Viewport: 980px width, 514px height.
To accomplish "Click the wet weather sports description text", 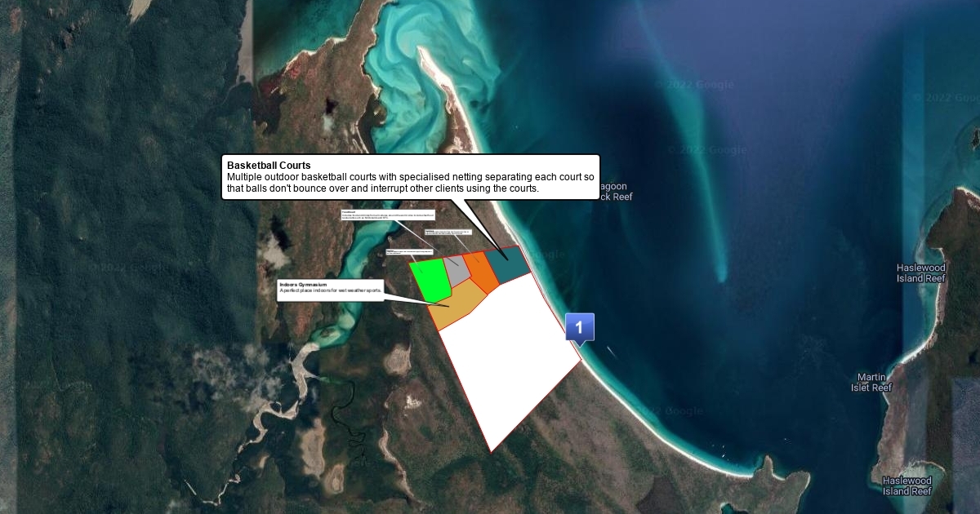I will pyautogui.click(x=330, y=291).
